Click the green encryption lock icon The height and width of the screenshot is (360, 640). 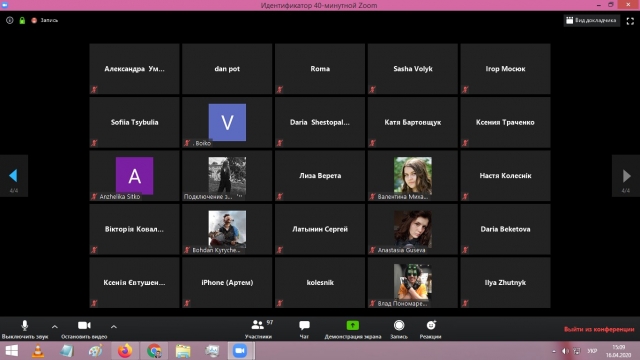click(22, 20)
